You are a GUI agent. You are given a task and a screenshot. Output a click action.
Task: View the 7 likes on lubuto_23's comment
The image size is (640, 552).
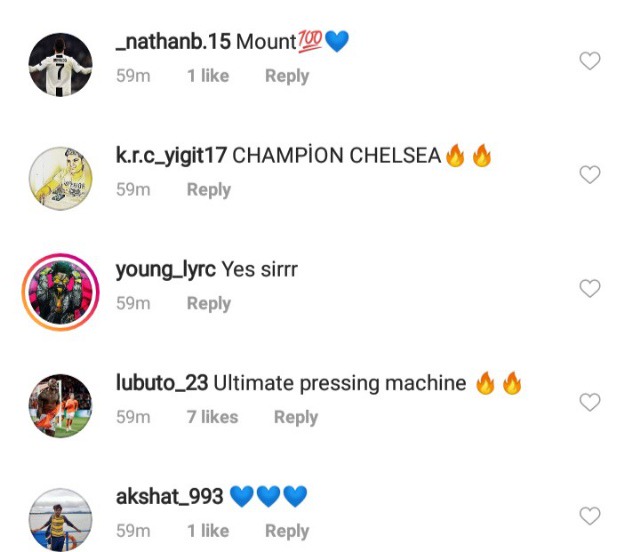tap(212, 418)
